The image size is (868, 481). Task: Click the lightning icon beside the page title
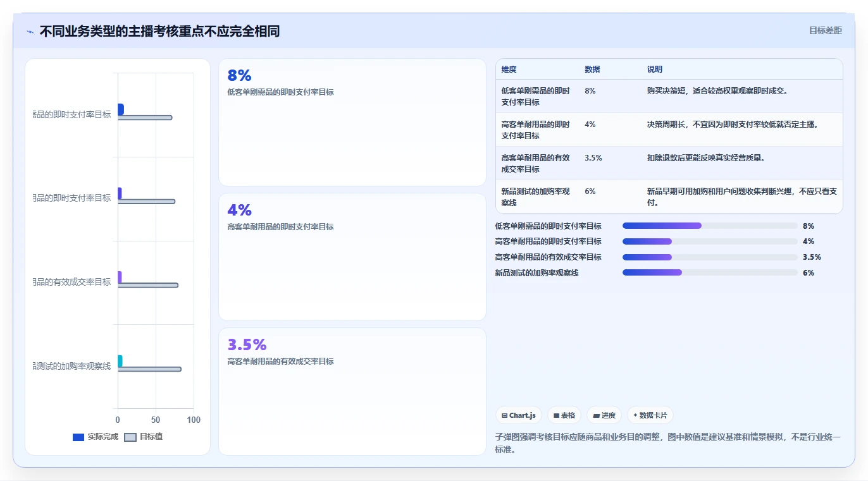point(30,32)
